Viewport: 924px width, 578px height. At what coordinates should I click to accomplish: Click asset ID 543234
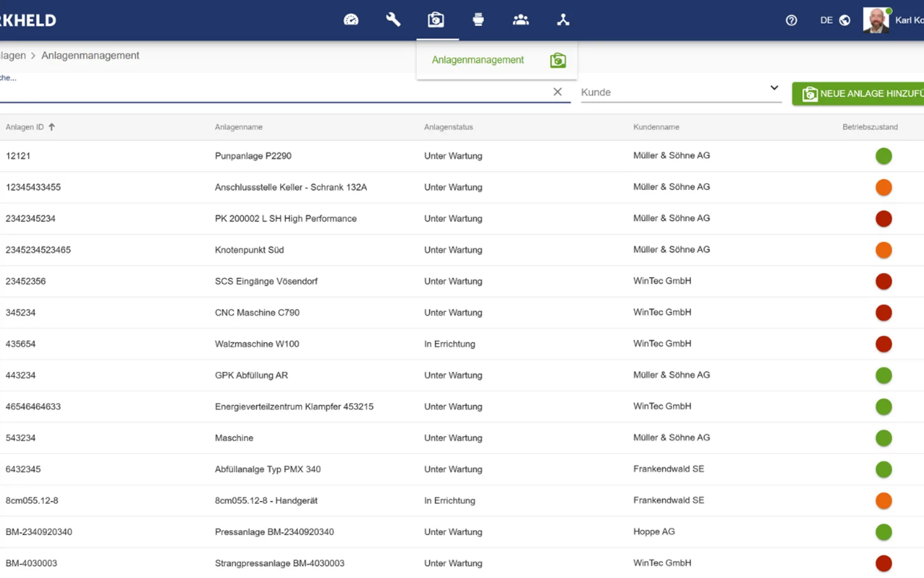(20, 438)
